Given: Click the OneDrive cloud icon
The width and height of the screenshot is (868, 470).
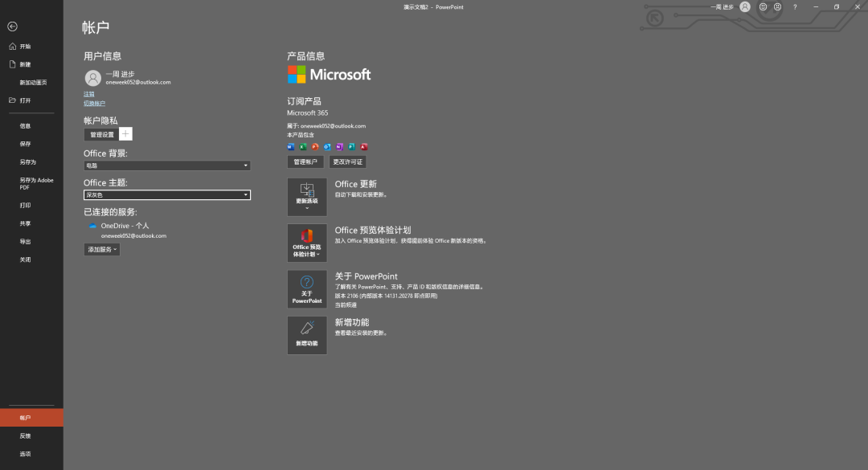Looking at the screenshot, I should point(92,226).
